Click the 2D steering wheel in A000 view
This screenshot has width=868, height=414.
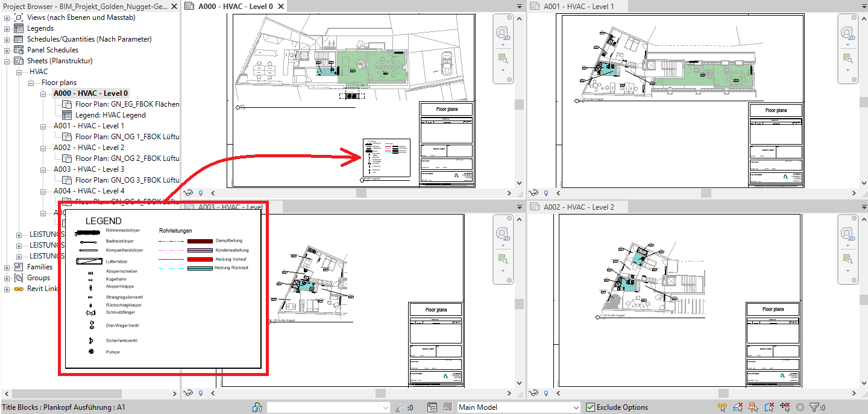tap(503, 33)
